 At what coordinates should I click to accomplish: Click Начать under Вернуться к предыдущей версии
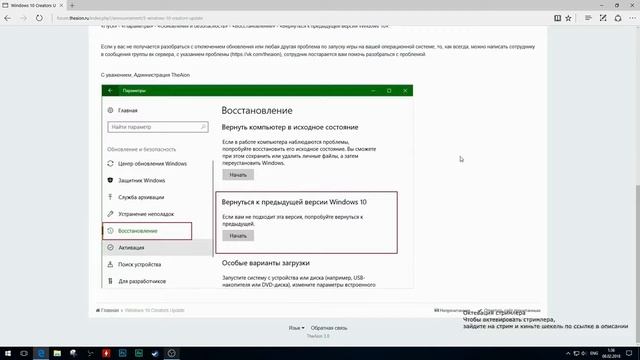pos(238,236)
